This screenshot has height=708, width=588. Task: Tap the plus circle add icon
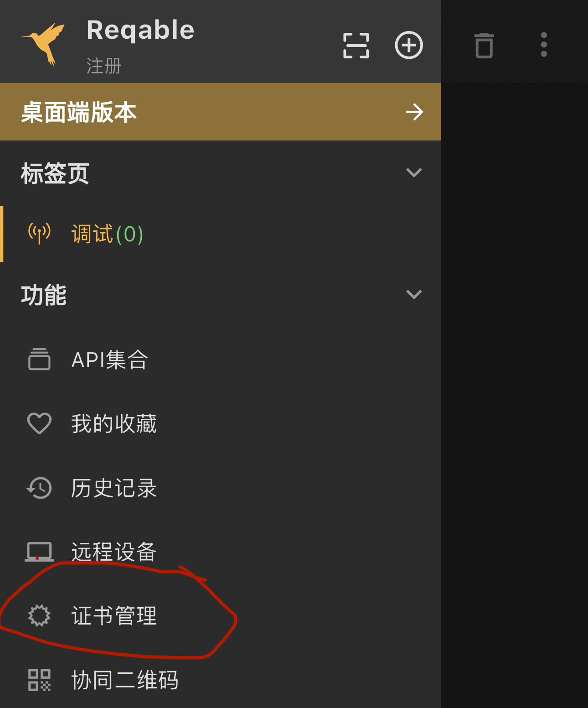pyautogui.click(x=409, y=45)
